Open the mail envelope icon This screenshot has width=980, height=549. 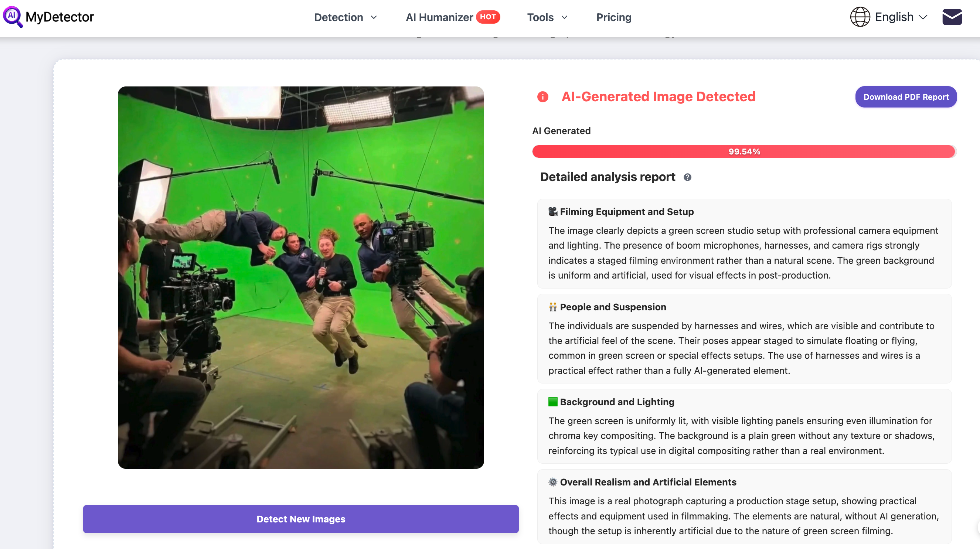pos(952,17)
